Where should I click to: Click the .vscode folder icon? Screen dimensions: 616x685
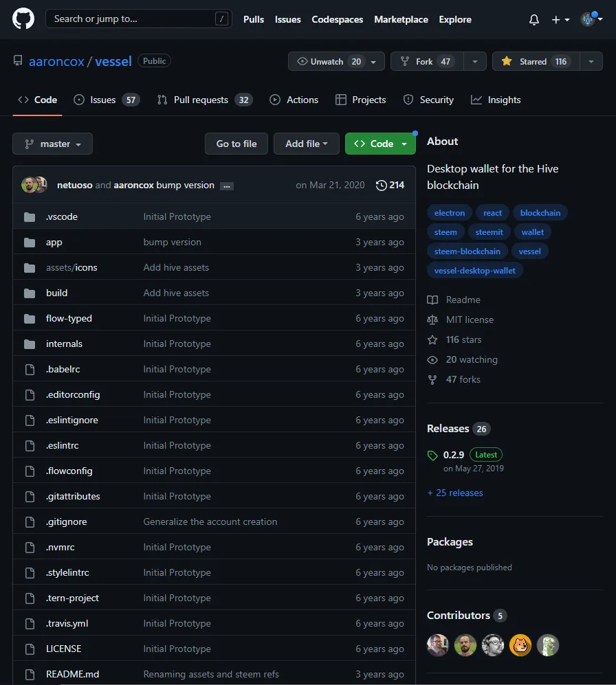click(x=30, y=217)
